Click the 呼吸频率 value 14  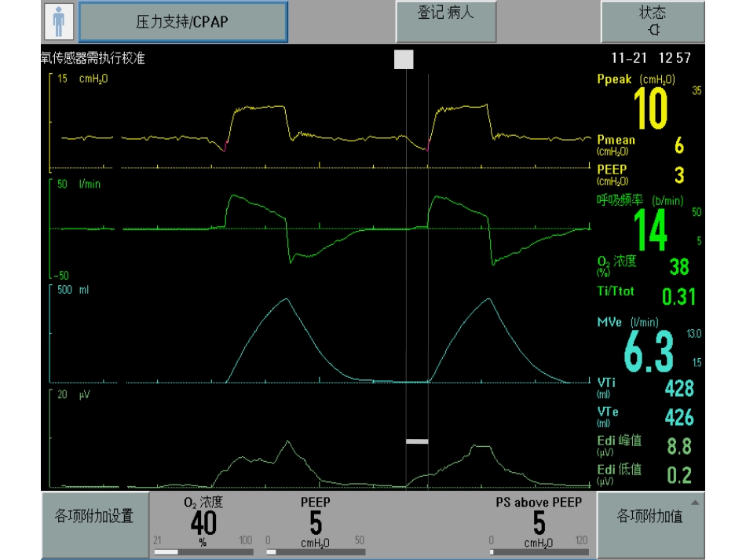[x=650, y=230]
